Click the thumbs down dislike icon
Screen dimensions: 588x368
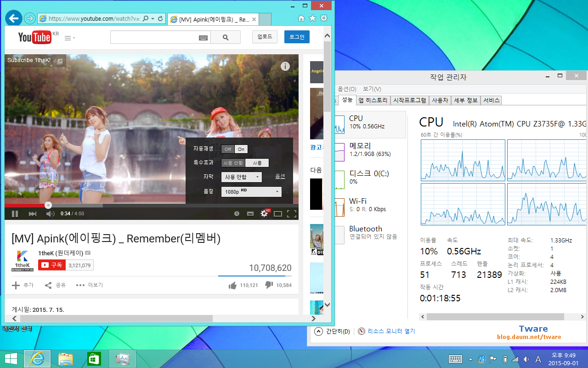[269, 285]
